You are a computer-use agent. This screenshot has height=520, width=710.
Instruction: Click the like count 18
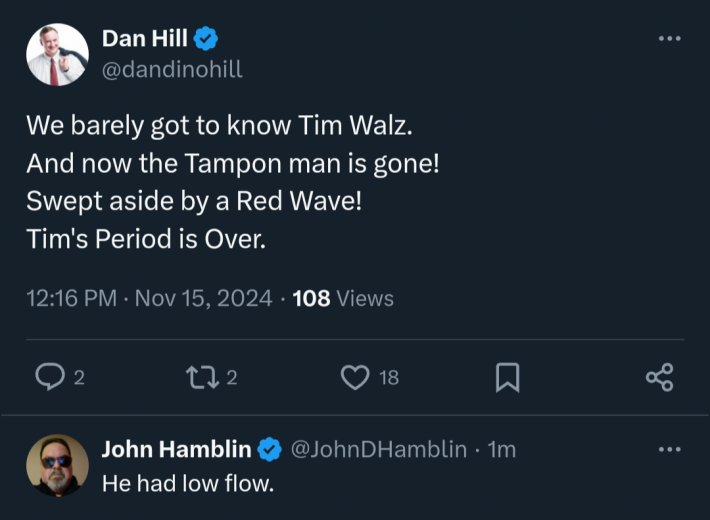pos(389,378)
